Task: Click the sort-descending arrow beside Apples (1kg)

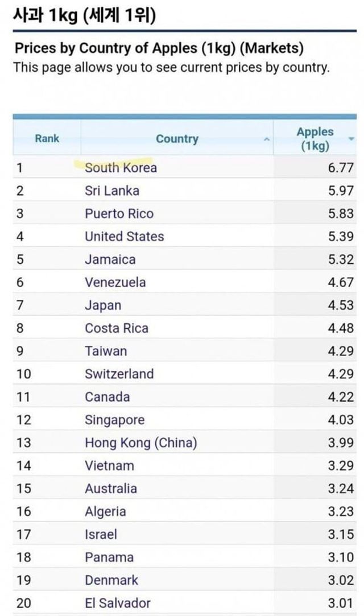Action: point(351,139)
